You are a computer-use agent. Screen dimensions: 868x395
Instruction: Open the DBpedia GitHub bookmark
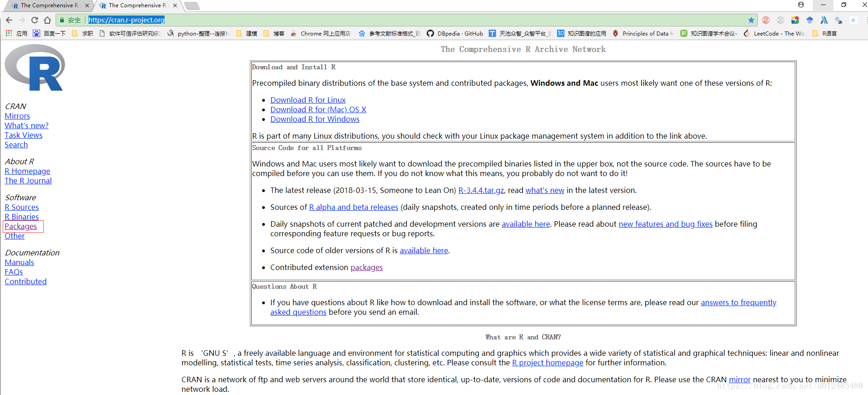point(455,33)
